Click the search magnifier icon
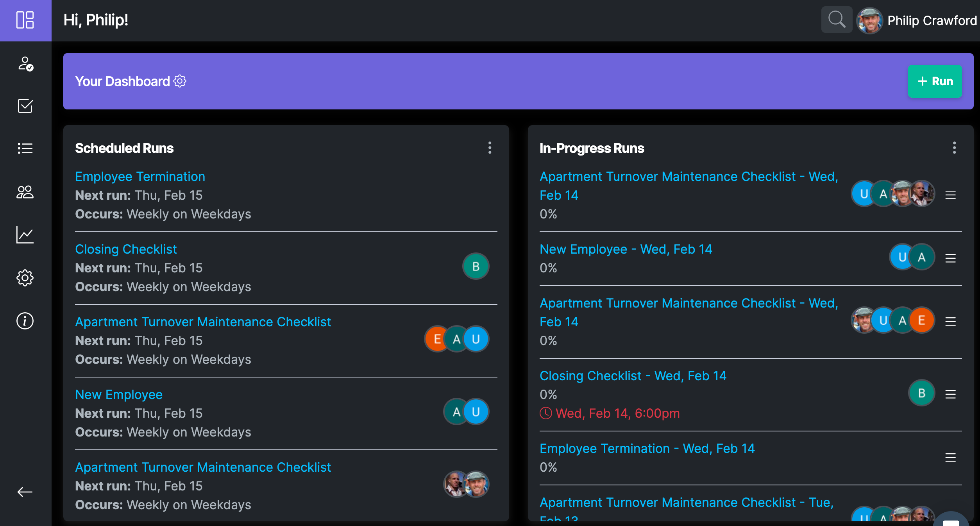Screen dimensions: 980x526 click(837, 20)
